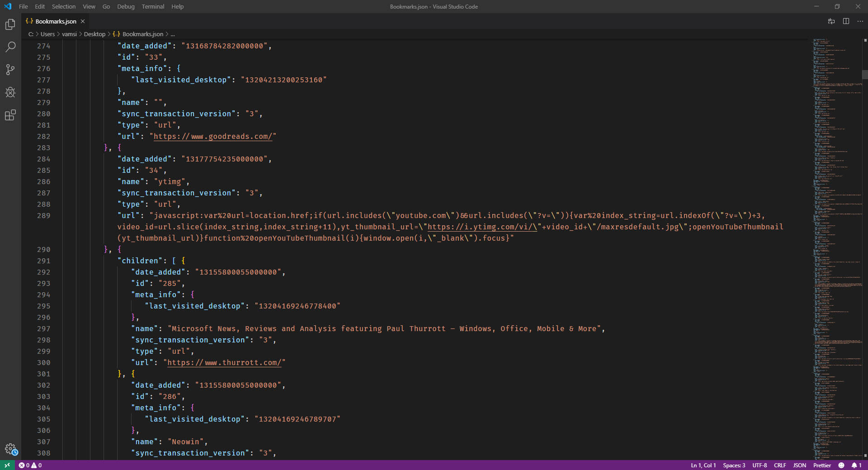Click the Open Changes compare icon

[x=831, y=21]
